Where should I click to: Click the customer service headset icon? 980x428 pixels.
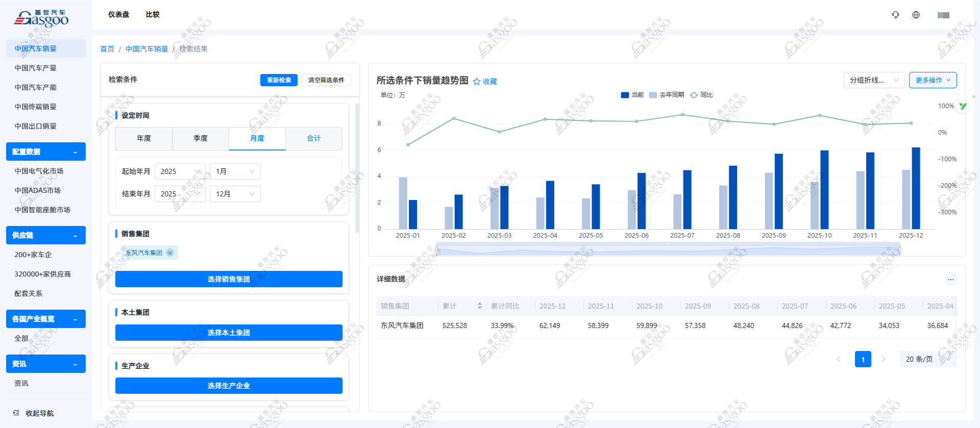(895, 15)
